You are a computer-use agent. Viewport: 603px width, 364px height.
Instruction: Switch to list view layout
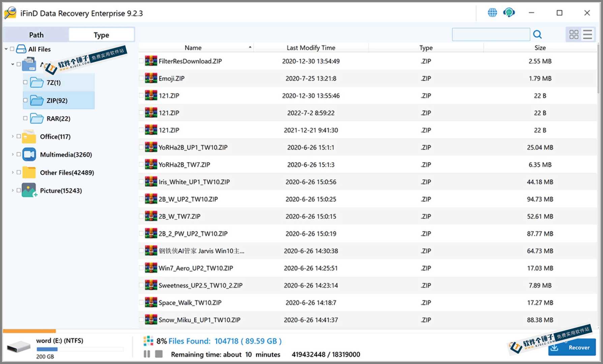pyautogui.click(x=588, y=34)
